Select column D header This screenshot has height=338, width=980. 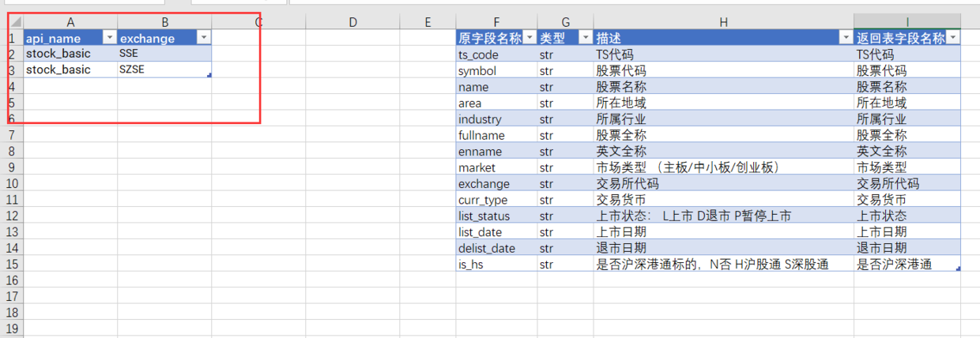pos(352,22)
